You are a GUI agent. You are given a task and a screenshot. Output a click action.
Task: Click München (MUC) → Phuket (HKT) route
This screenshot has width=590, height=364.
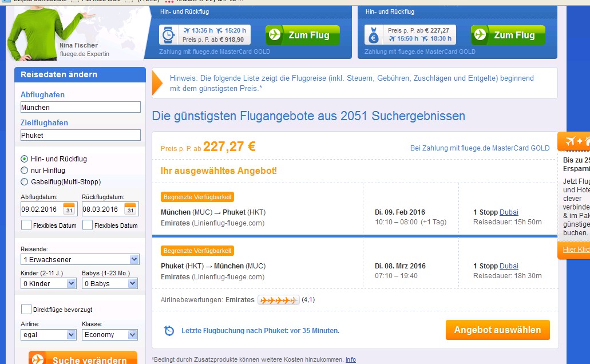[213, 212]
